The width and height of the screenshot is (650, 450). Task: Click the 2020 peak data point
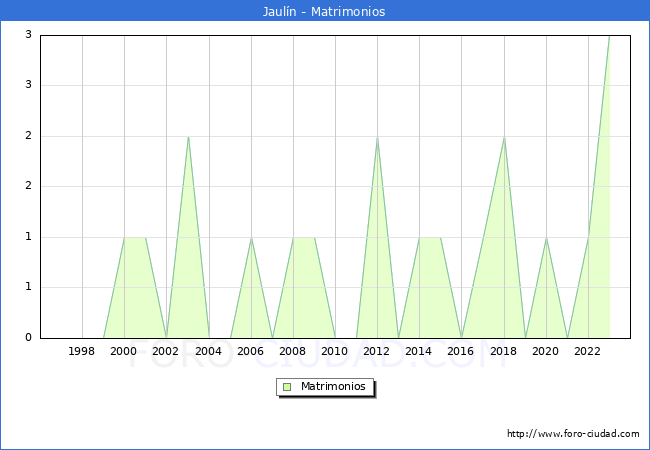coord(546,237)
